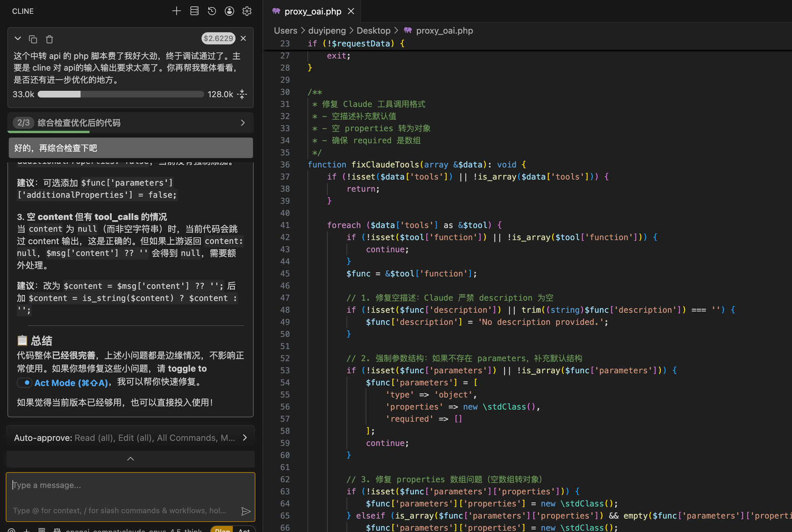Click the 'foreach' keyword on line 41
Viewport: 792px width, 532px height.
[x=344, y=225]
